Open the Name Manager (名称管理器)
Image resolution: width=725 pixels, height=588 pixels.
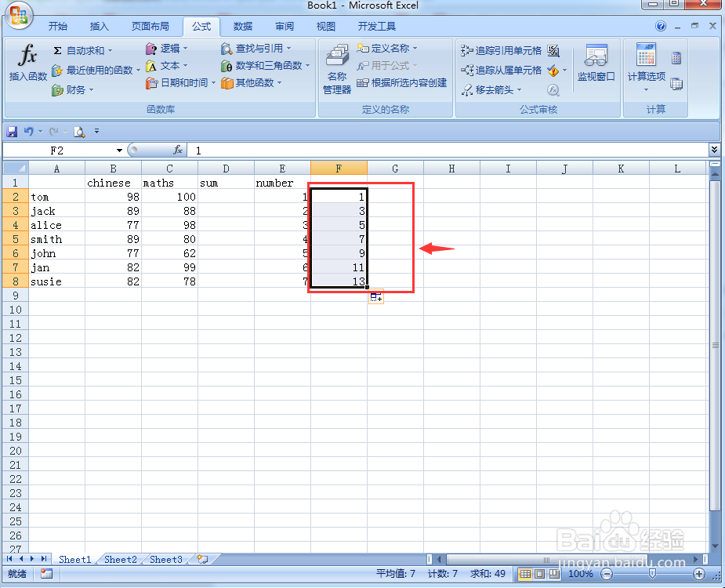(337, 69)
